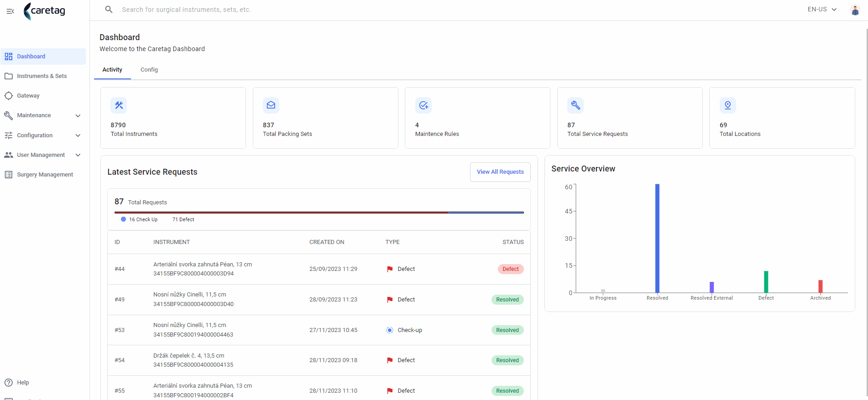Click the search magnifier icon

[109, 9]
